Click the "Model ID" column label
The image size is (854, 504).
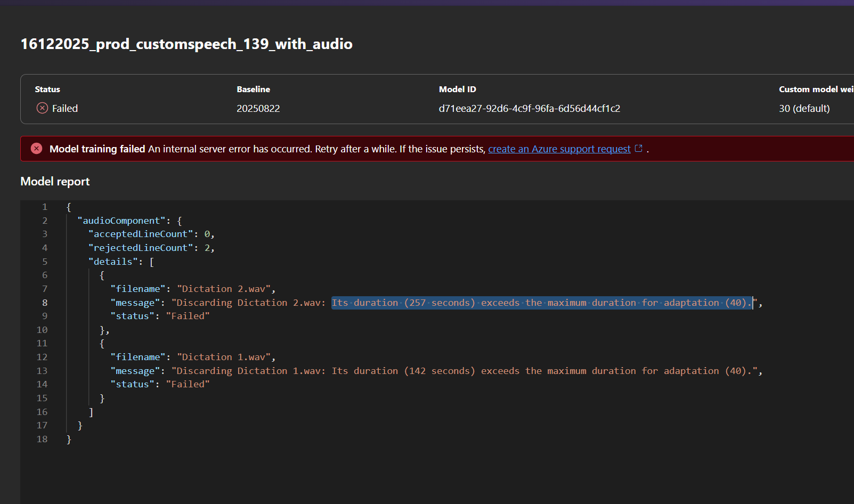click(x=458, y=90)
